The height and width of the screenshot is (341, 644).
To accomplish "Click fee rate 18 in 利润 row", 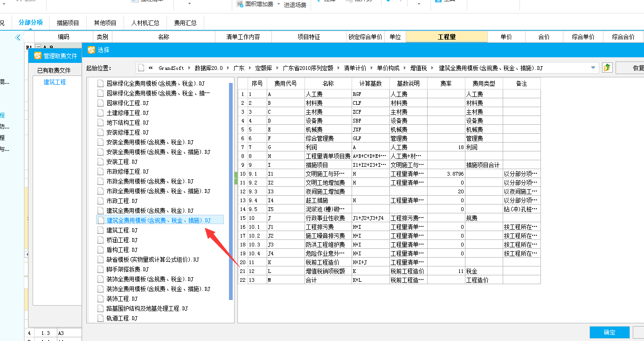I will (x=446, y=147).
